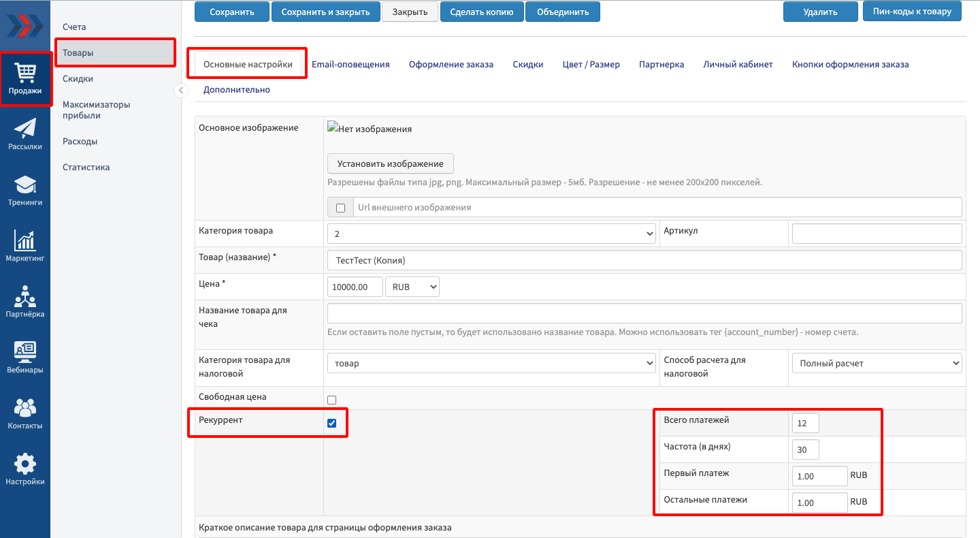The width and height of the screenshot is (980, 538).
Task: Toggle the Свободная цена checkbox
Action: tap(332, 400)
